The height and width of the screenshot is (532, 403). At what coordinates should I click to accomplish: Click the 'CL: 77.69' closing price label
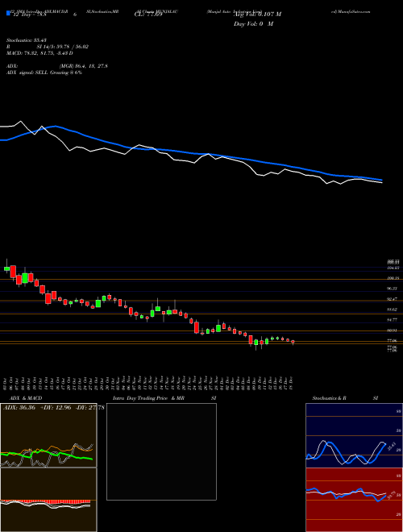148,15
